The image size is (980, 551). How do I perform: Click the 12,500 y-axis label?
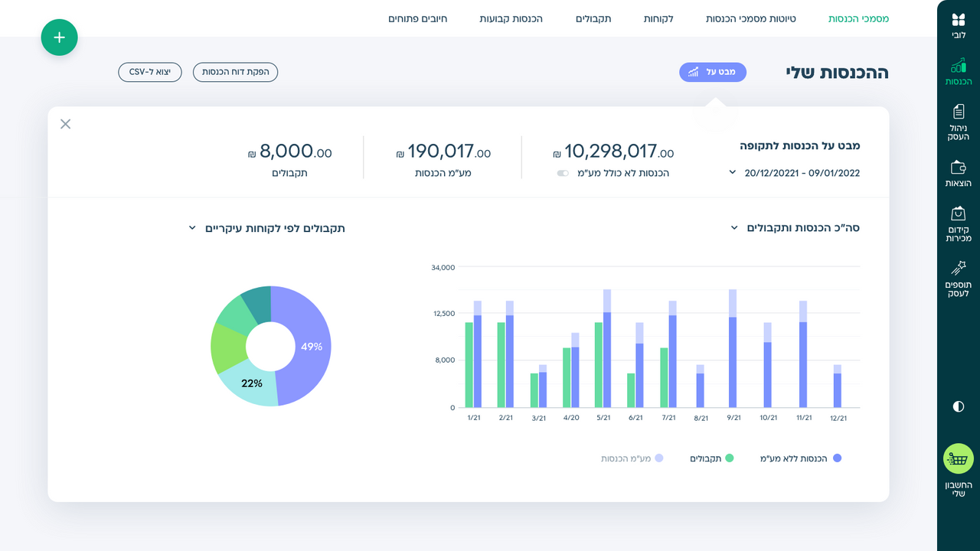click(x=443, y=314)
